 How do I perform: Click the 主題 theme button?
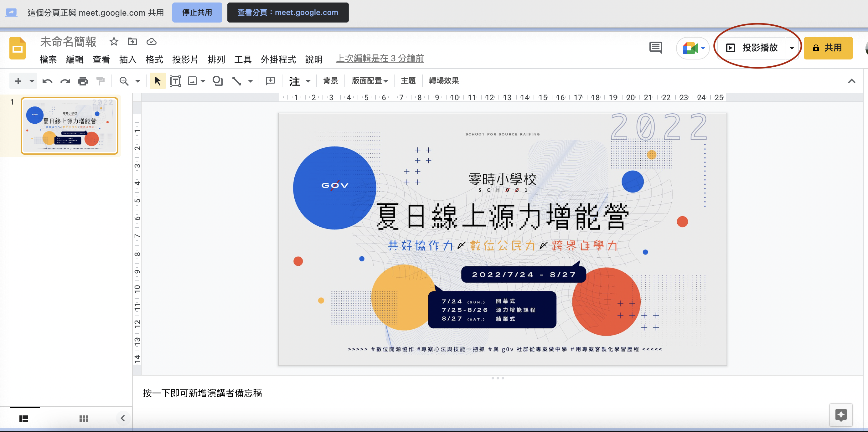coord(408,81)
